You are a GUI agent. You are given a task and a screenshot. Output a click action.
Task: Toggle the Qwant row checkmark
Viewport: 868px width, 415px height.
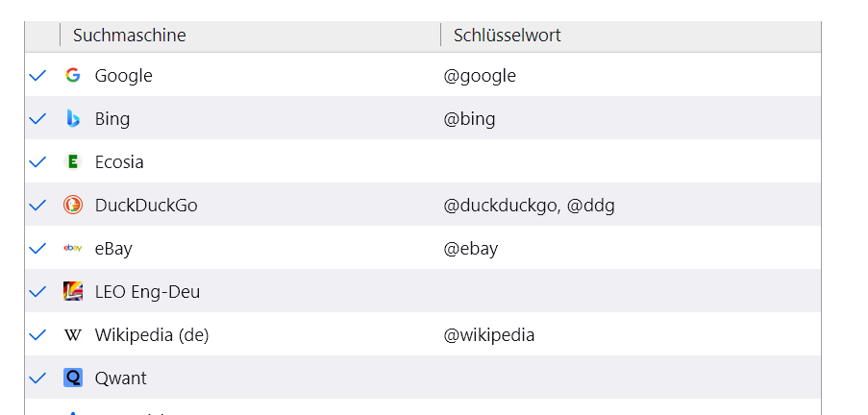(38, 378)
